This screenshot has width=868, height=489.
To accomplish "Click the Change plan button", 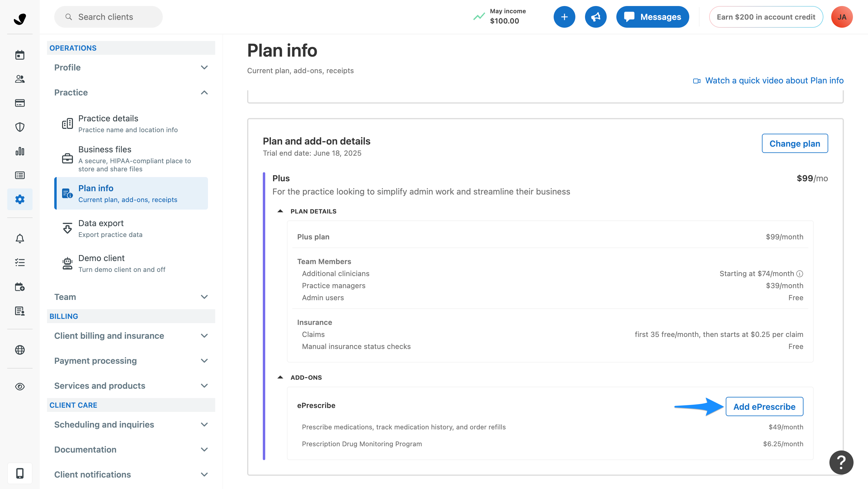I will point(794,144).
